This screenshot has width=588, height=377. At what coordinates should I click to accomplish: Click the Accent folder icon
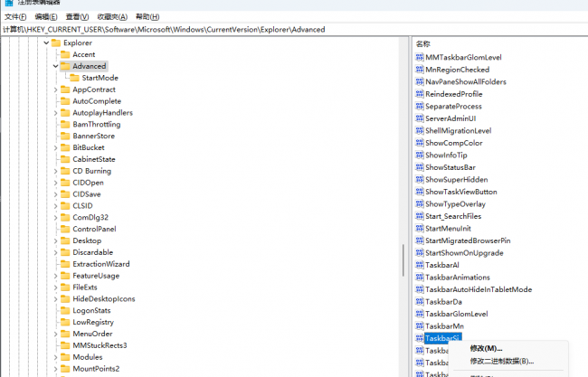pos(65,54)
